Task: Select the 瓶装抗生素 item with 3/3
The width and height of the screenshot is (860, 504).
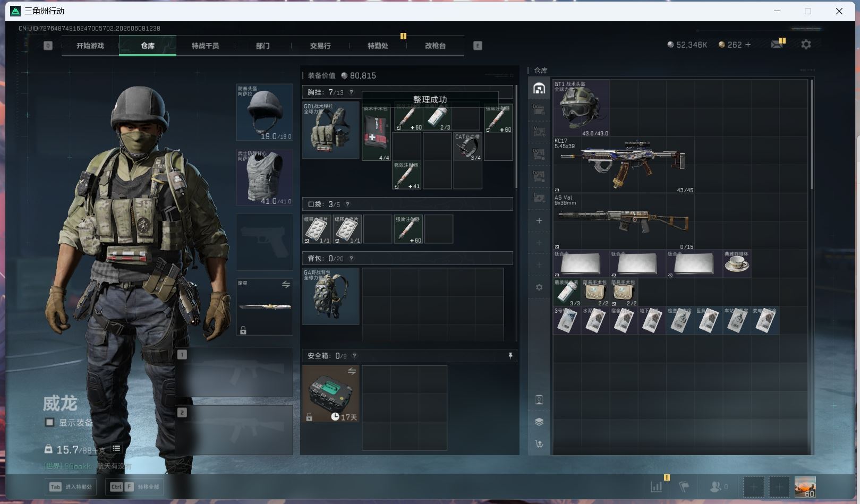Action: click(567, 292)
